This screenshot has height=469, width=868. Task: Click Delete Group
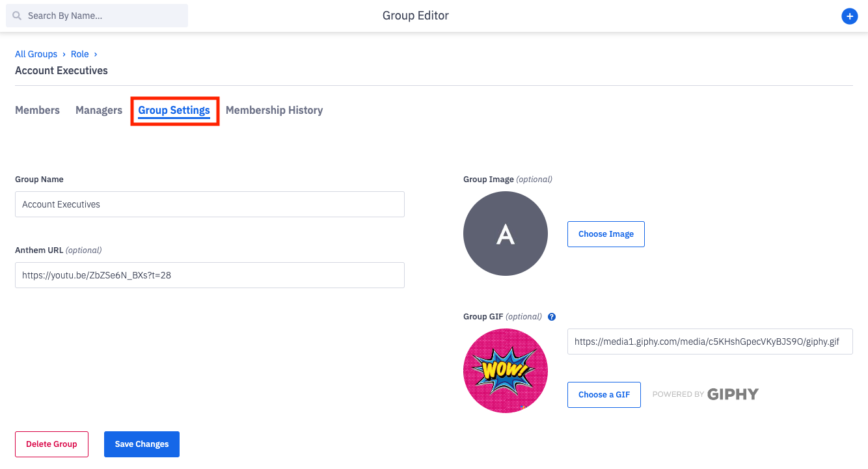point(51,444)
